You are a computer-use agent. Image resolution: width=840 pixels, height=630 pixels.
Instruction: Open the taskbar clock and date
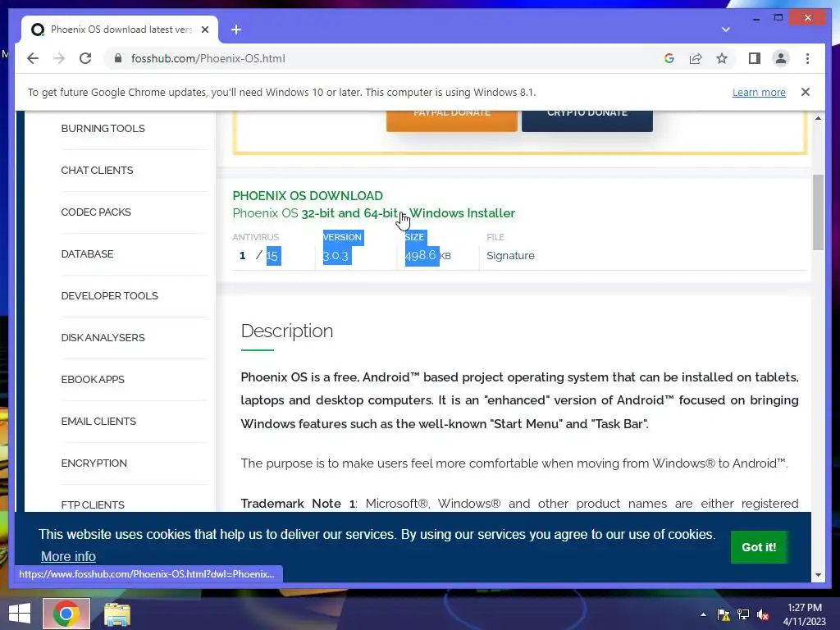(805, 614)
